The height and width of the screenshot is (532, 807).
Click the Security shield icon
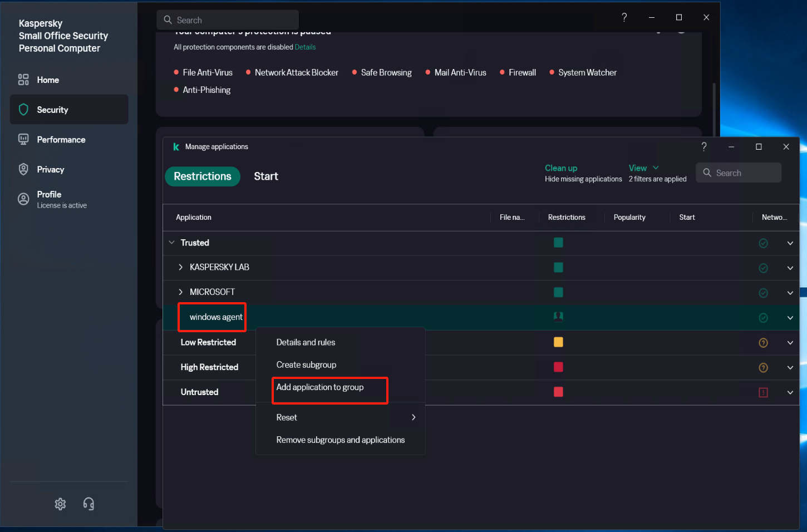(x=23, y=110)
